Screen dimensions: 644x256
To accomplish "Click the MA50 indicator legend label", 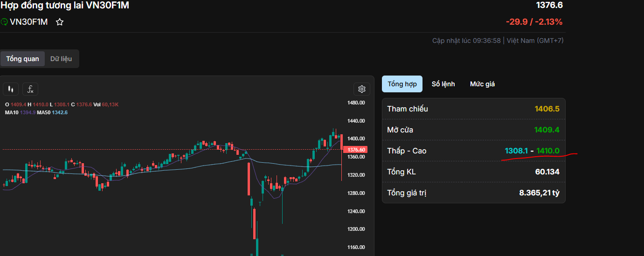I will click(x=44, y=112).
